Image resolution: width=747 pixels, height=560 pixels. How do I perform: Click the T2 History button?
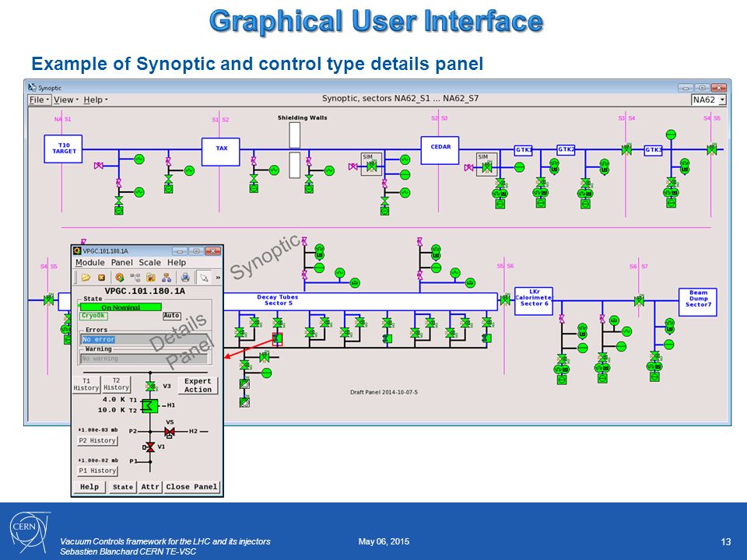[116, 384]
